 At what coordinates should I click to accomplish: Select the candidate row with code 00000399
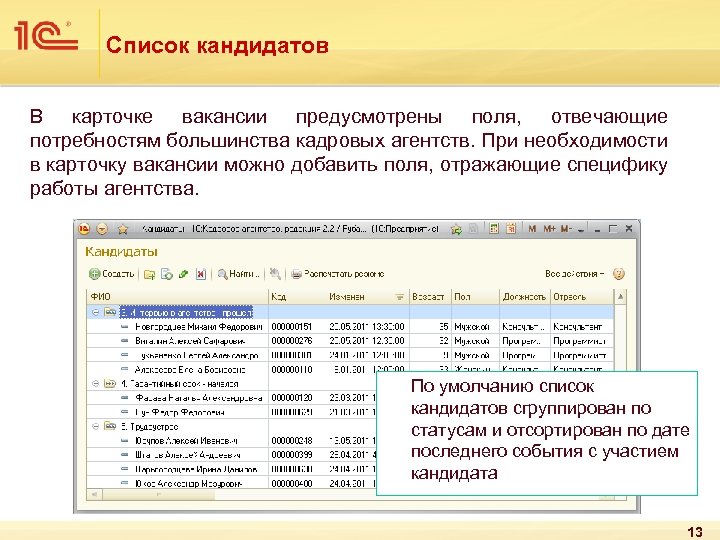tap(232, 455)
